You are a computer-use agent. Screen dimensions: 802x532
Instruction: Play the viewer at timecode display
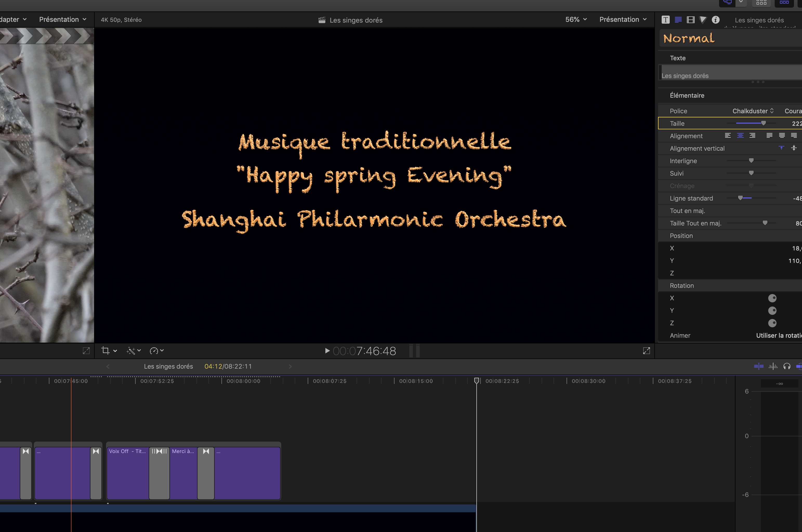(327, 350)
